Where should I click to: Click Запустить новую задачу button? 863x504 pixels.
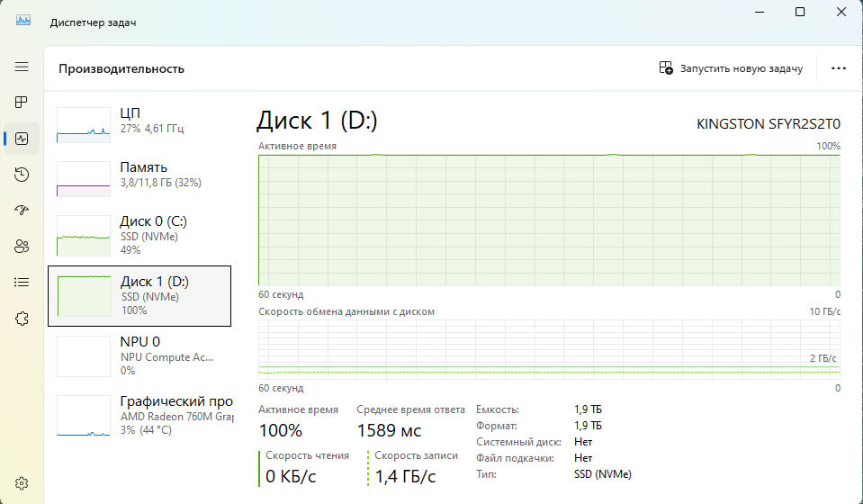click(731, 68)
